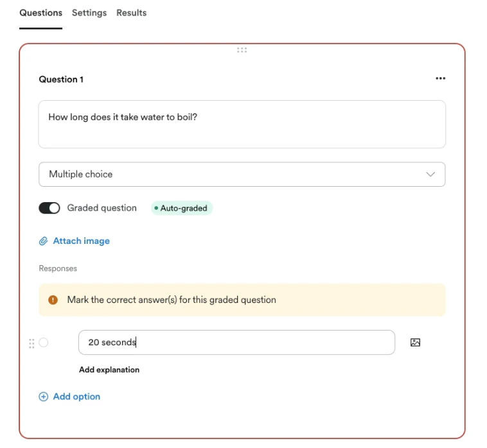The width and height of the screenshot is (487, 448).
Task: Click the Graded question label
Action: 102,208
